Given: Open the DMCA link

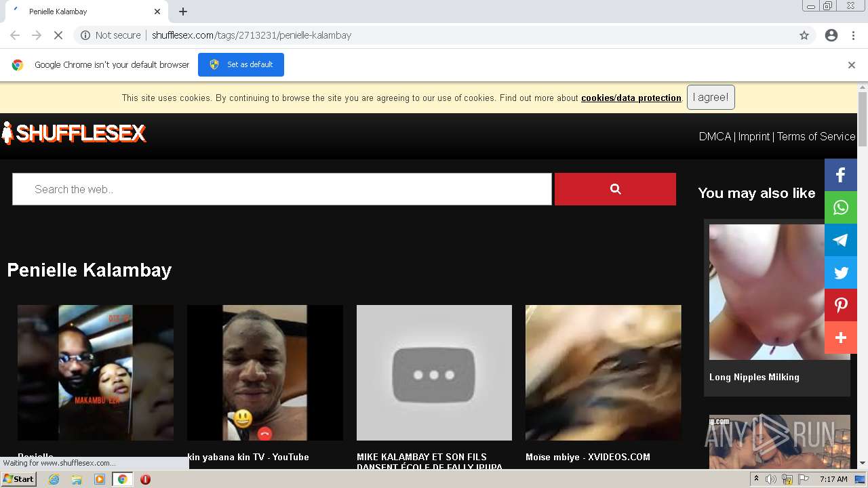Looking at the screenshot, I should click(x=715, y=136).
